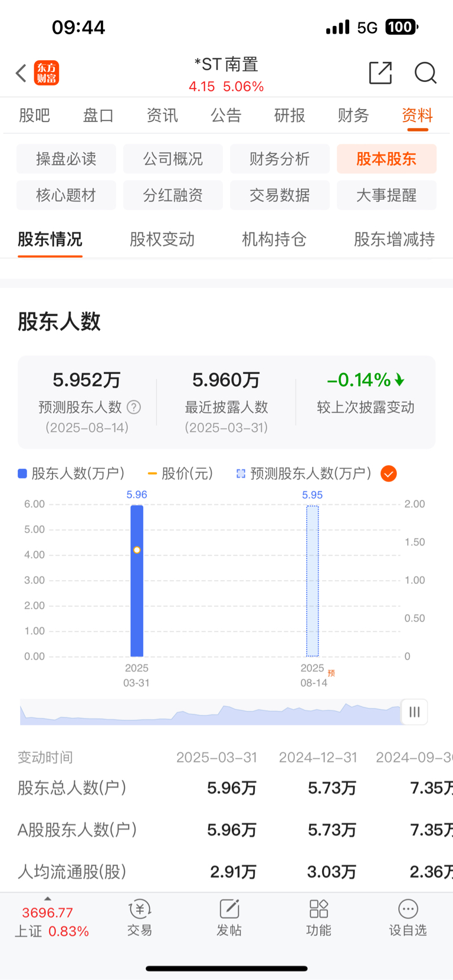Tap the chart range slider handle
This screenshot has height=980, width=453.
415,712
